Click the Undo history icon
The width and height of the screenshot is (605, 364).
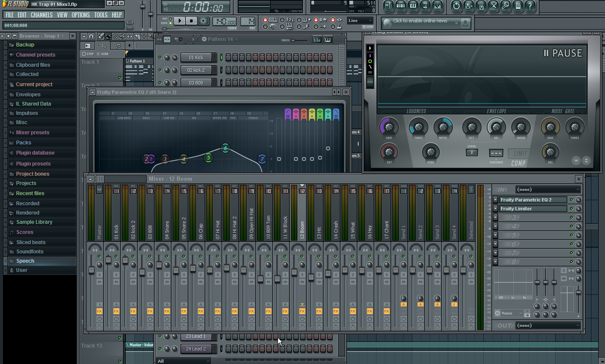(x=456, y=6)
